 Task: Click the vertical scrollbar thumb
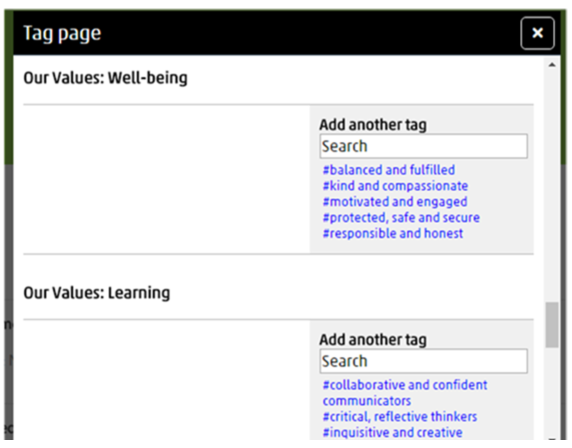click(x=552, y=325)
